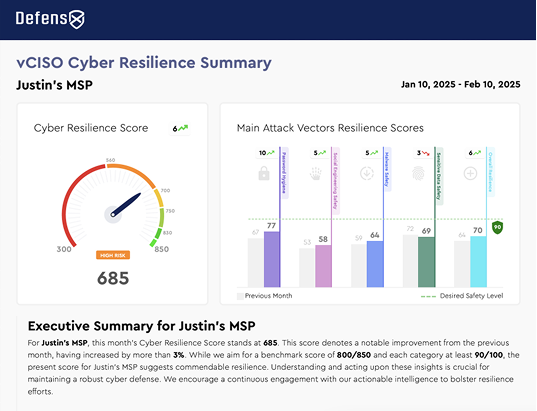Click the score value 685

click(x=113, y=278)
